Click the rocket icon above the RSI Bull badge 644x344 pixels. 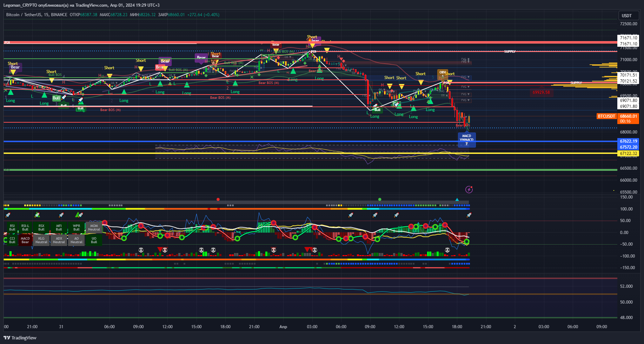tap(8, 215)
